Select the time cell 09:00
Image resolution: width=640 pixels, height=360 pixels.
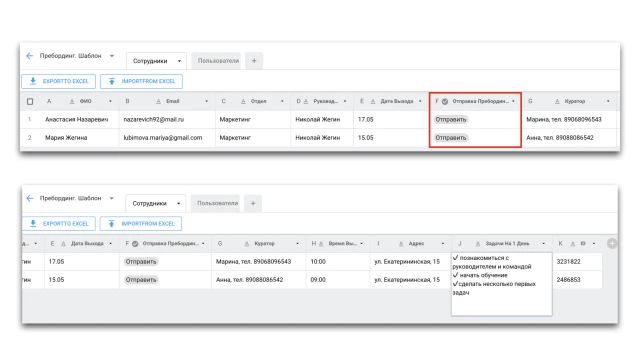point(338,280)
